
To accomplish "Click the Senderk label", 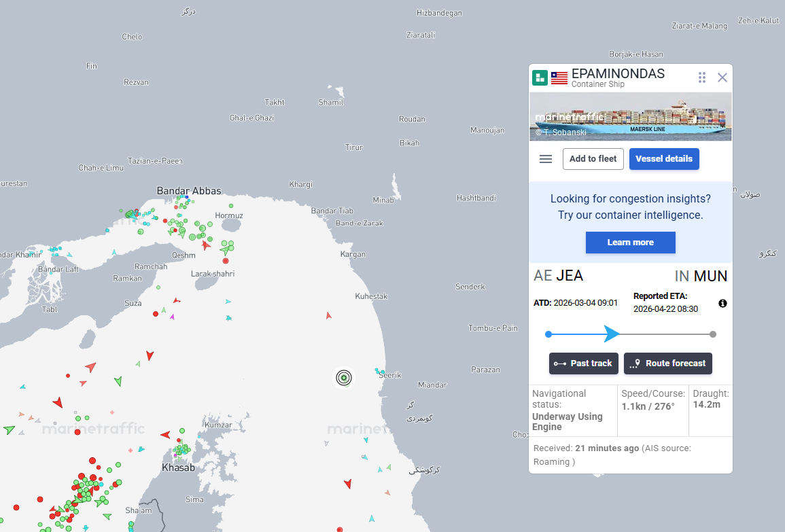I will 470,287.
